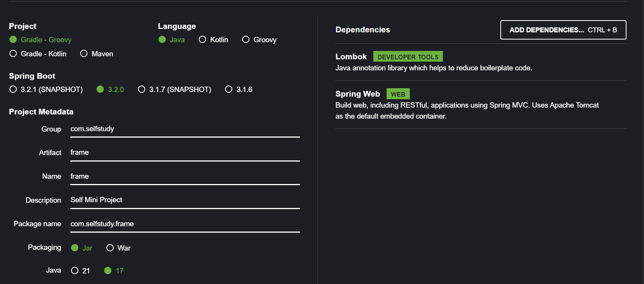
Task: Focus the Artifact text field
Action: click(x=185, y=153)
